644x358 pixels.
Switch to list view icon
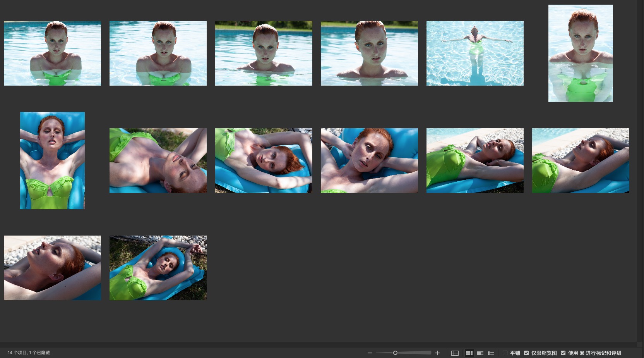491,353
